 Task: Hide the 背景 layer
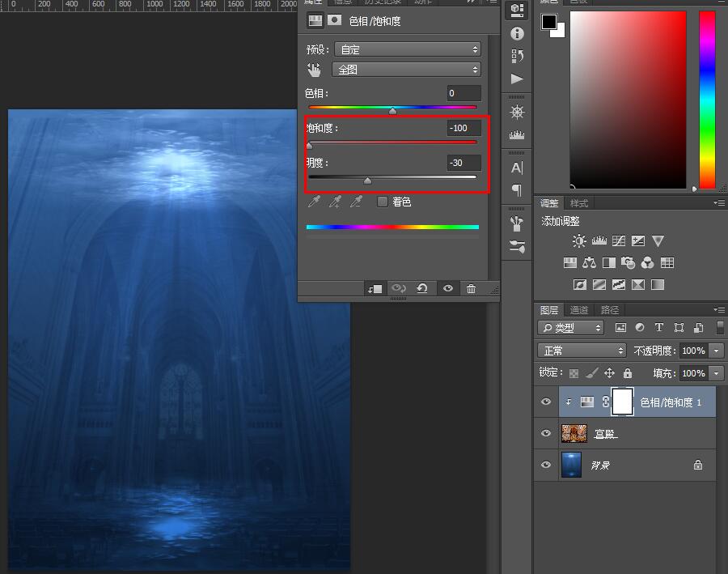coord(546,465)
